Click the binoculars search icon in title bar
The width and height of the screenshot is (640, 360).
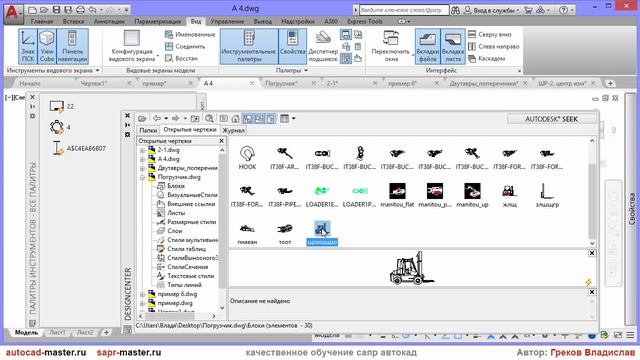[x=456, y=10]
